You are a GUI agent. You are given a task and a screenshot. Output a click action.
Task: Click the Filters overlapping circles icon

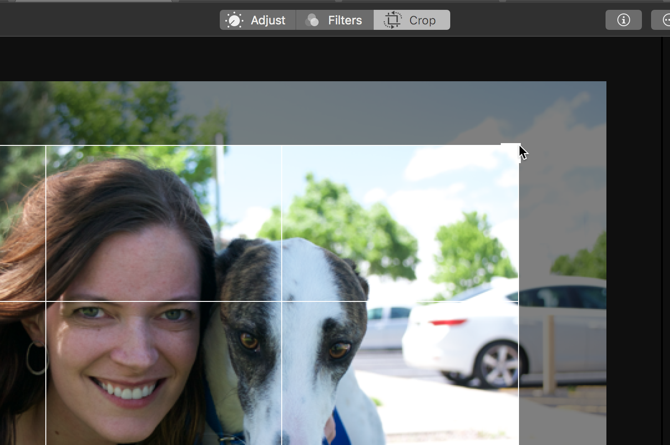[313, 20]
